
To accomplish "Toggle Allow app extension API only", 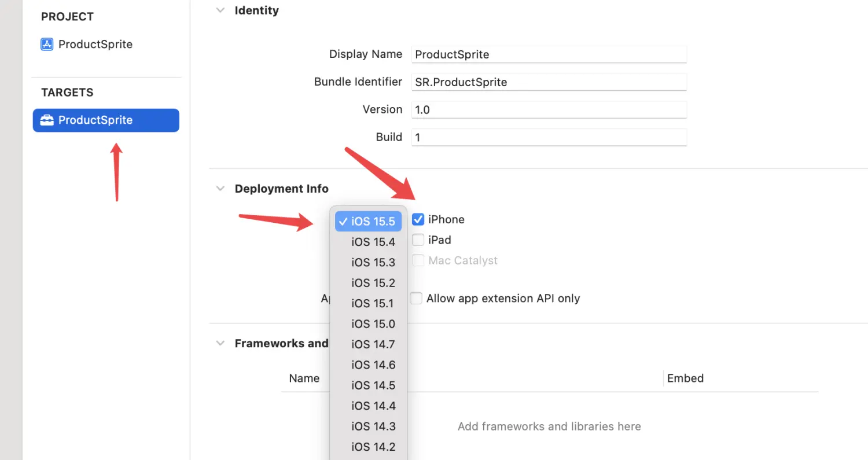I will 416,299.
